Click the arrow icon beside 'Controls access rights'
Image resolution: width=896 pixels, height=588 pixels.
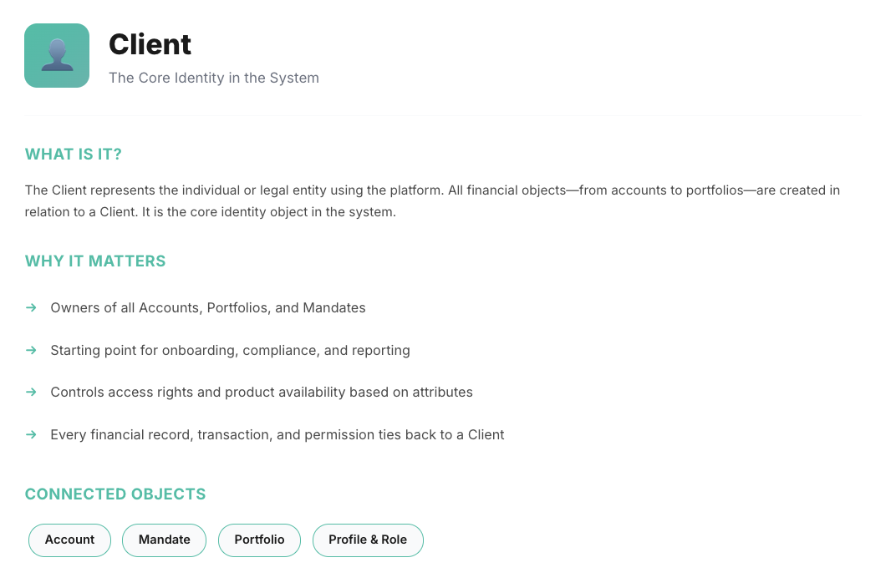(x=31, y=392)
